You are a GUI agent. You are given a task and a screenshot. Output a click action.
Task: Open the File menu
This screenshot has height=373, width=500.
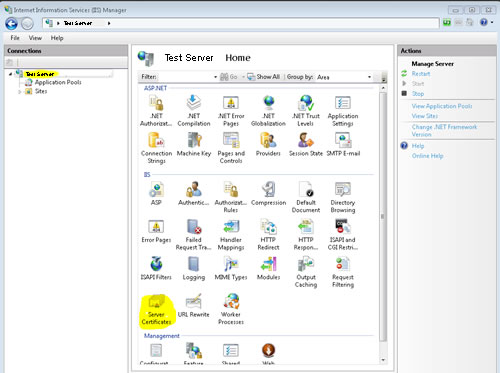(x=15, y=38)
